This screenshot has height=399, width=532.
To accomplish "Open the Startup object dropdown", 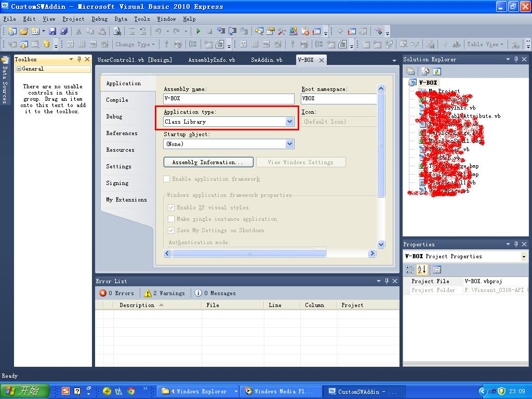I will (289, 144).
